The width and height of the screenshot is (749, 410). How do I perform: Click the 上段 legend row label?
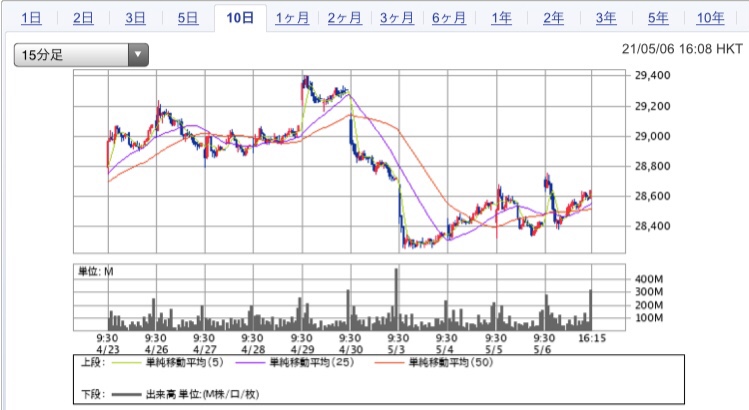[93, 362]
